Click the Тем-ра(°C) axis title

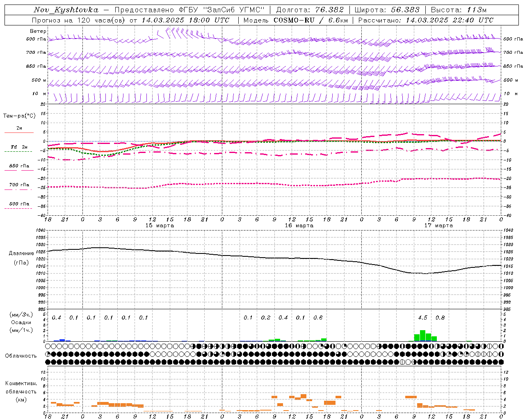[19, 116]
